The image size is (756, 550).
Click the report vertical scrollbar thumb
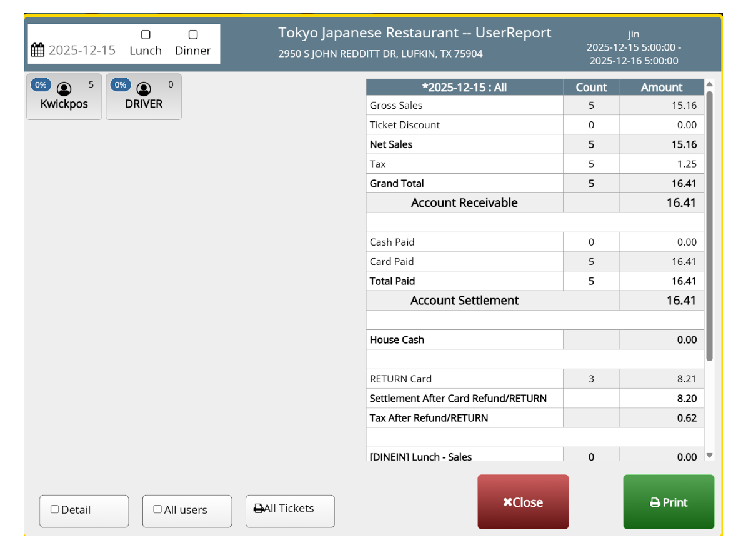pos(709,226)
